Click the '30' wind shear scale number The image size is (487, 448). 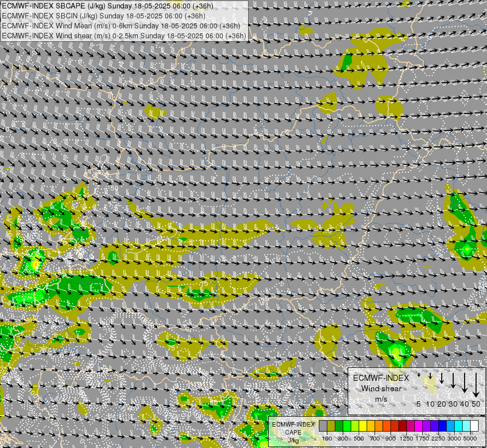point(453,404)
